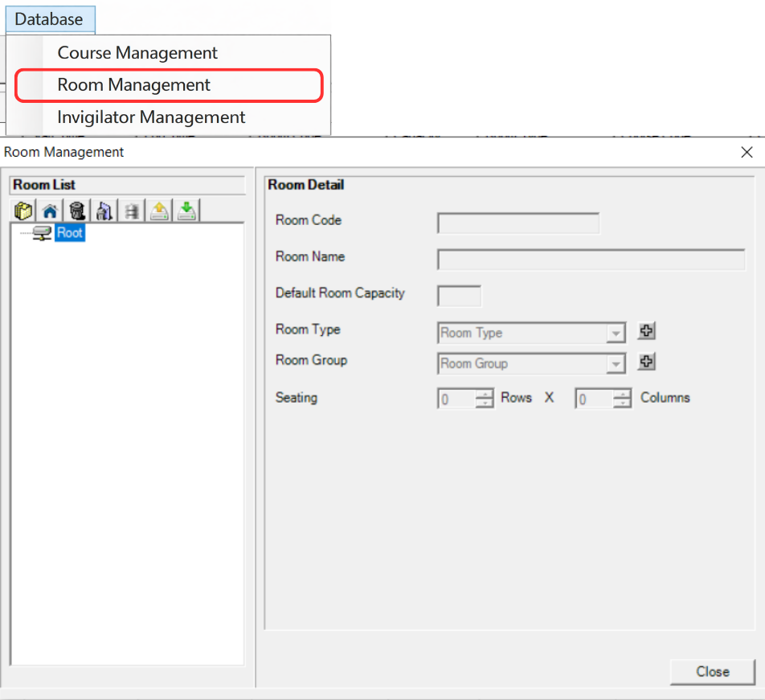The image size is (765, 700).
Task: Click the blue house icon in Room List toolbar
Action: (51, 211)
